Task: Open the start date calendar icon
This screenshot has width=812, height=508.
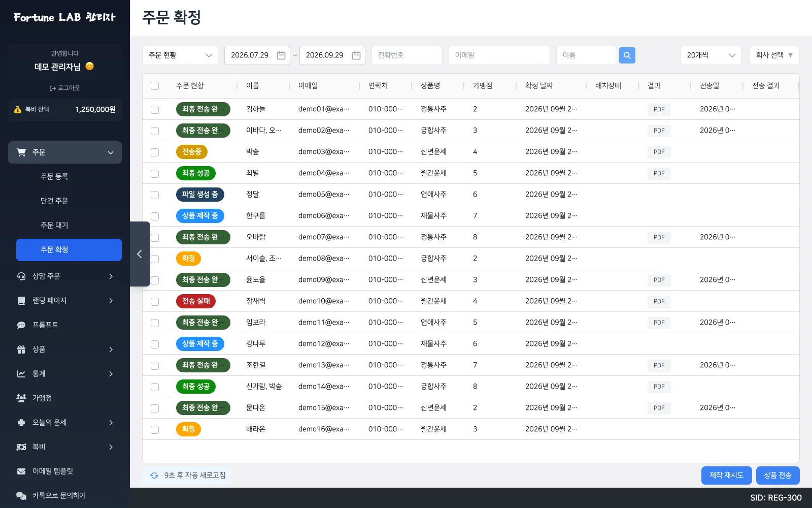Action: 281,55
